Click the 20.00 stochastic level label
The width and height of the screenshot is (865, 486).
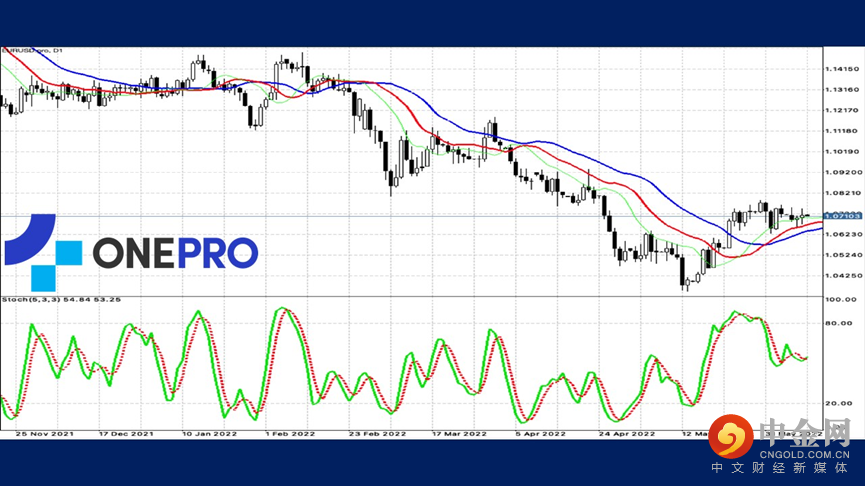(x=839, y=403)
